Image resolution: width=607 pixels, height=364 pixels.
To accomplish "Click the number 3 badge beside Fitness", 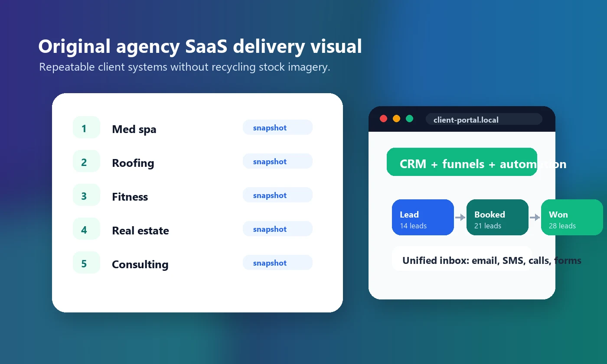I will [x=86, y=195].
